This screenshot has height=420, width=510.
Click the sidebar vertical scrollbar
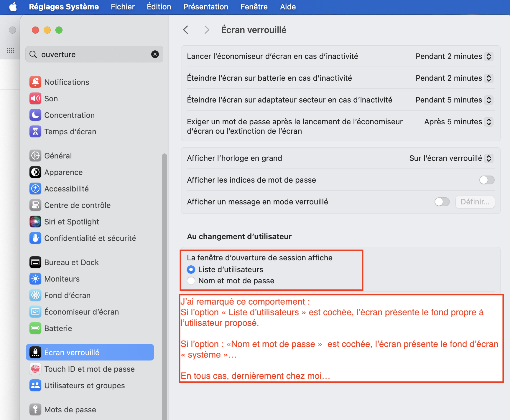pyautogui.click(x=164, y=287)
